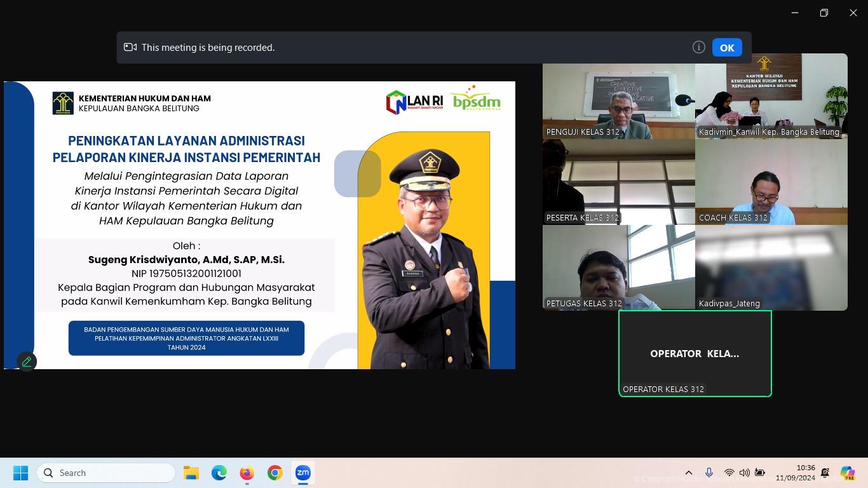Image resolution: width=868 pixels, height=488 pixels.
Task: Open Google Chrome from the taskbar
Action: click(275, 473)
